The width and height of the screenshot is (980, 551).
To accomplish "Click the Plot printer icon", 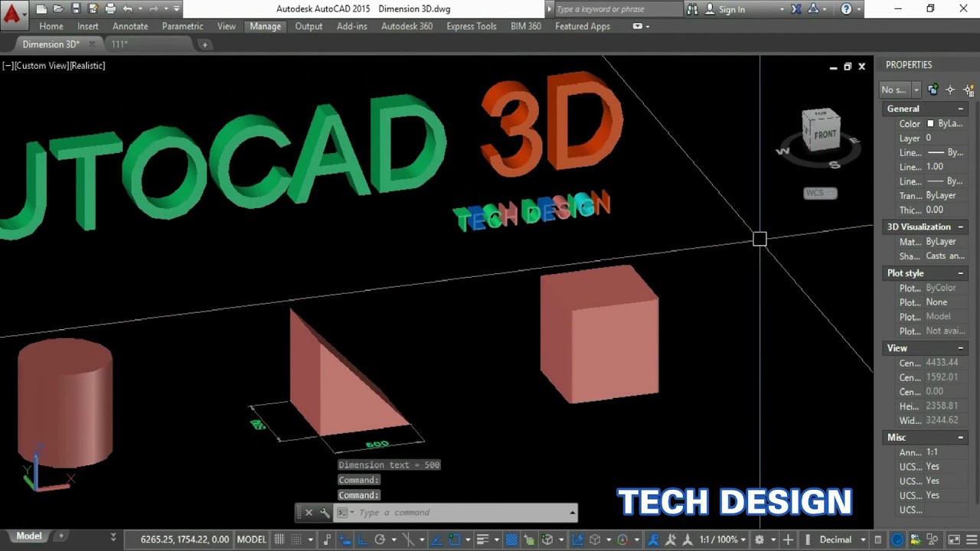I will click(x=110, y=9).
